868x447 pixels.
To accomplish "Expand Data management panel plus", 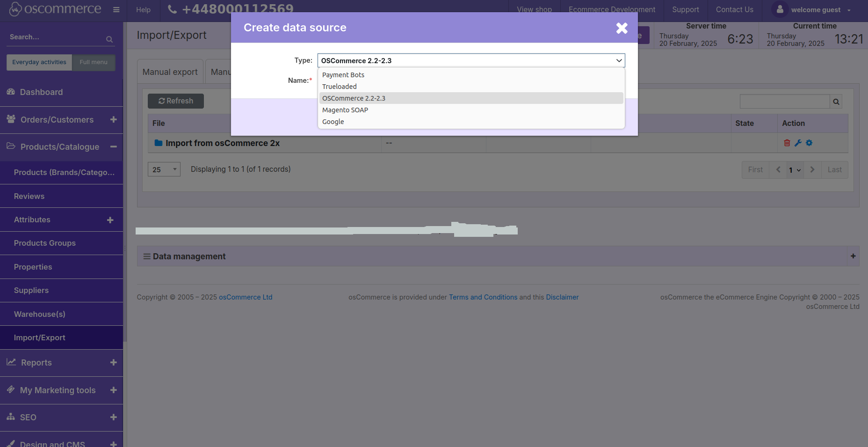I will point(853,256).
